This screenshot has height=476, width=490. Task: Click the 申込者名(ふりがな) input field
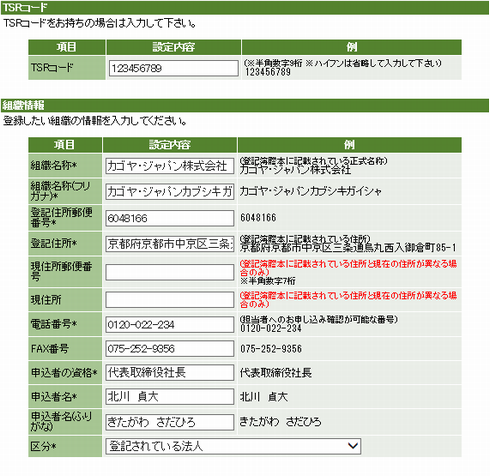tap(170, 422)
